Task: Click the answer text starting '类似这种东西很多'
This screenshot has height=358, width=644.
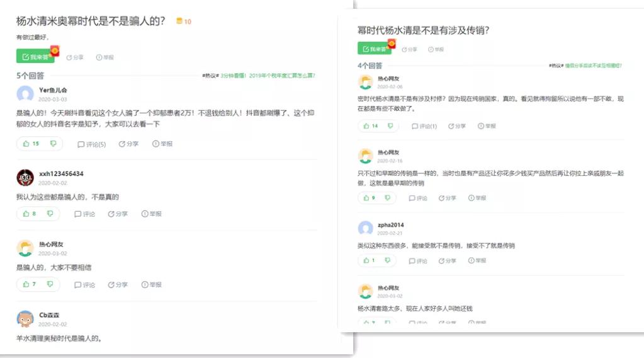Action: click(x=436, y=246)
